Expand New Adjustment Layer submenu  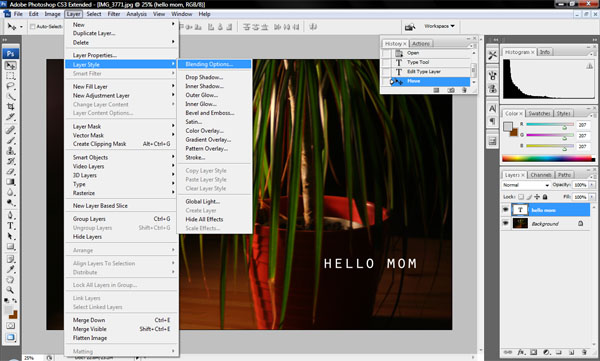[x=122, y=95]
